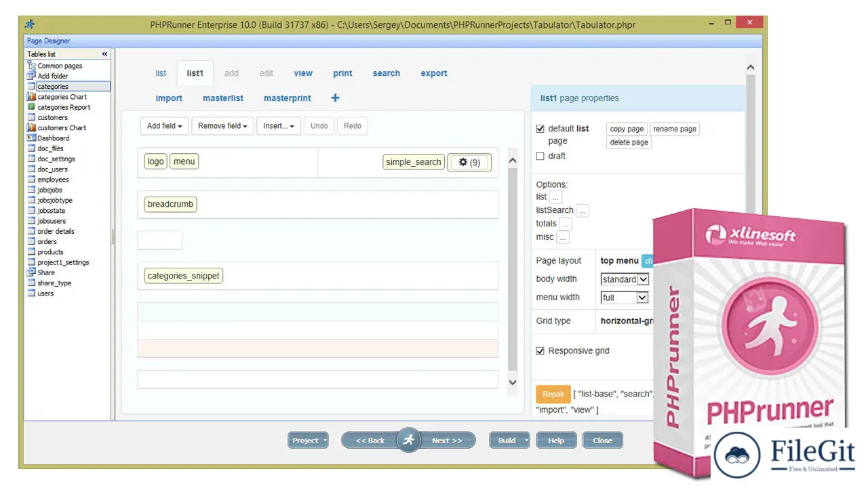The image size is (868, 488).
Task: Switch to the print page tab
Action: click(x=342, y=73)
